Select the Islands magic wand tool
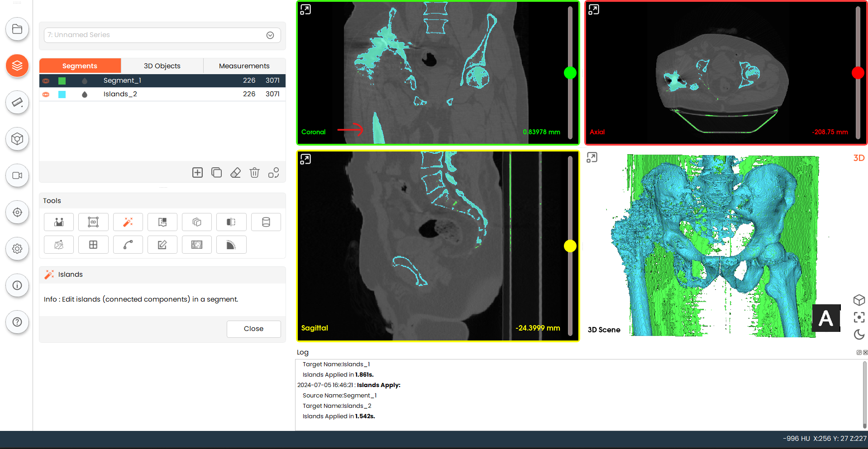Image resolution: width=868 pixels, height=449 pixels. point(128,222)
